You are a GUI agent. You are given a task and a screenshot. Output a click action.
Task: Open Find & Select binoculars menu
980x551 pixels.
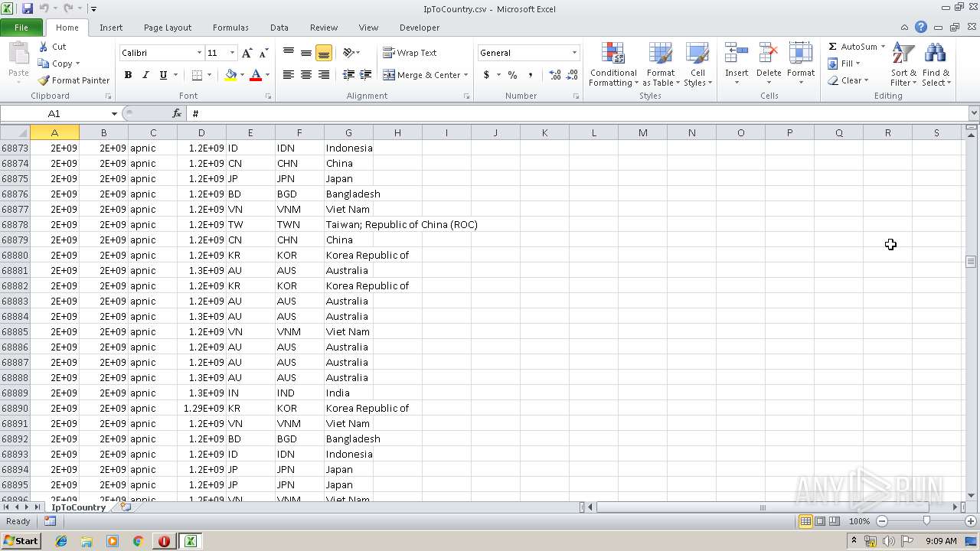pyautogui.click(x=936, y=65)
